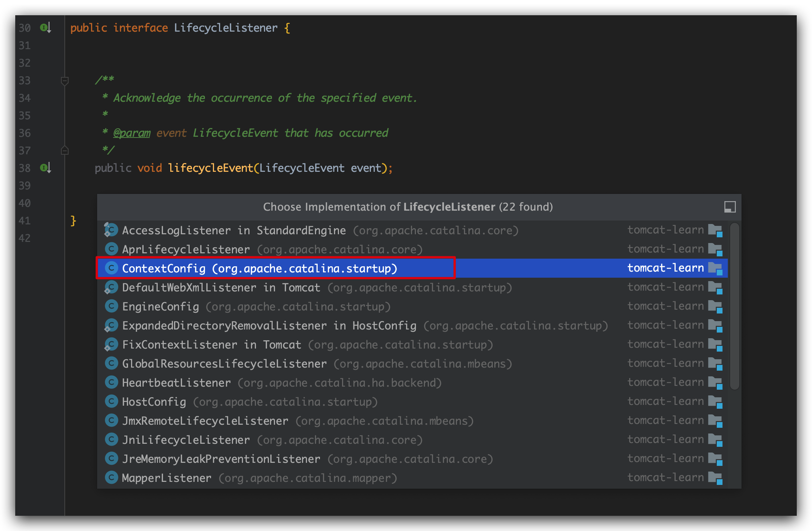
Task: Open the HeartbeatListener implementation
Action: [x=176, y=383]
